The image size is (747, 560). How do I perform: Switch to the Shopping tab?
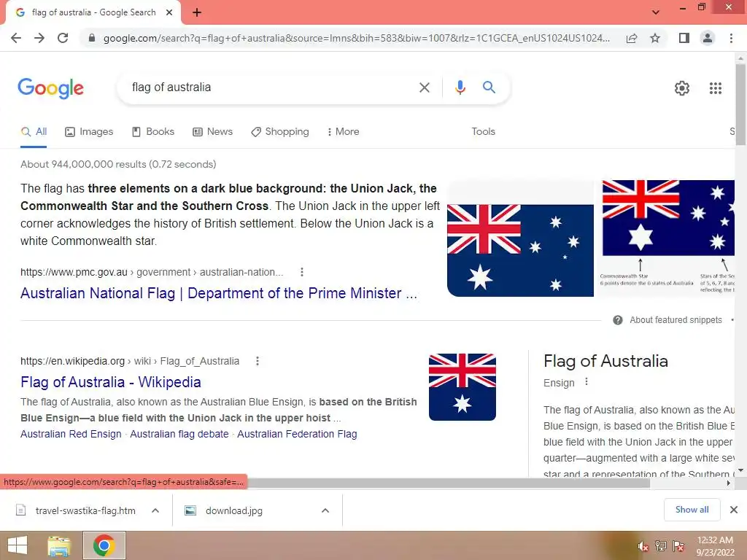click(280, 132)
